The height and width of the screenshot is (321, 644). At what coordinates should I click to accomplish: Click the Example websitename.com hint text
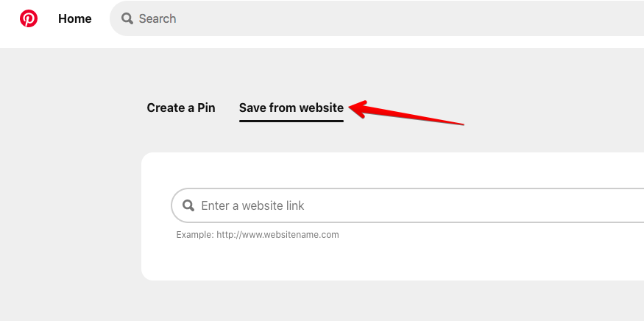(258, 235)
